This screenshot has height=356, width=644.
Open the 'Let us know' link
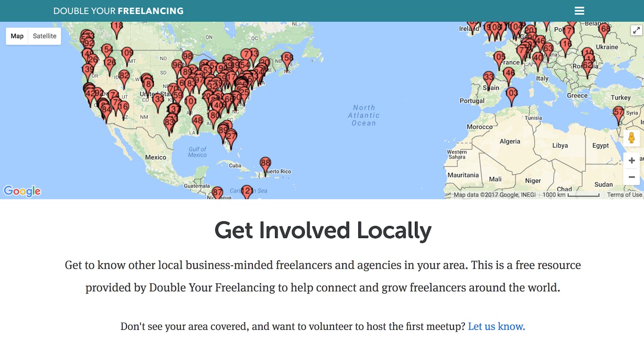tap(496, 326)
